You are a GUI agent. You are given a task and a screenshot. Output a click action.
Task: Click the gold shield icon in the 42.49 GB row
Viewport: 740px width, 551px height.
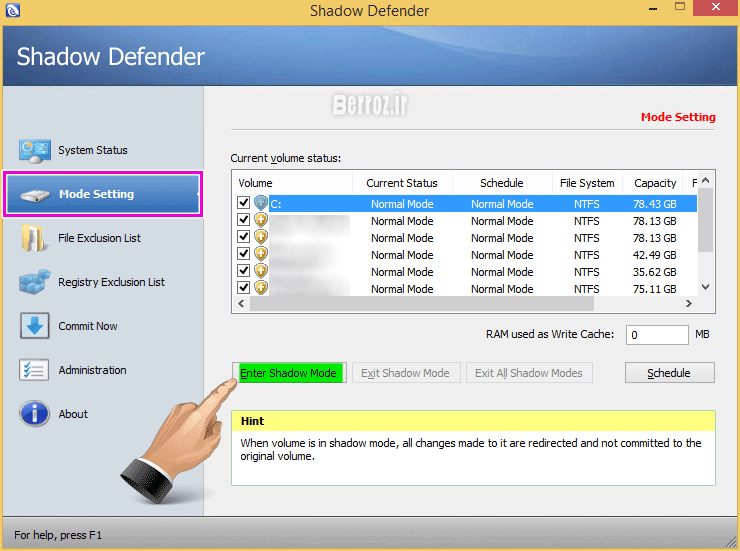[x=261, y=254]
